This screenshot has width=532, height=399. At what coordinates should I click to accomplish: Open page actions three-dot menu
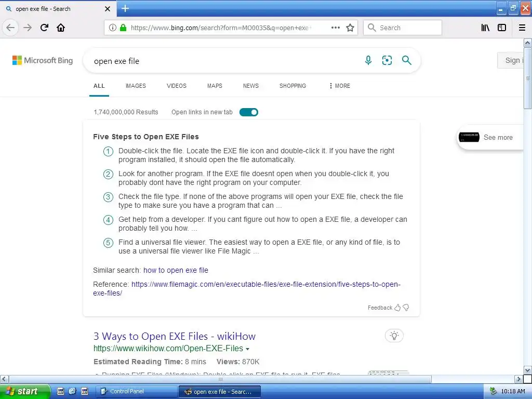(335, 28)
